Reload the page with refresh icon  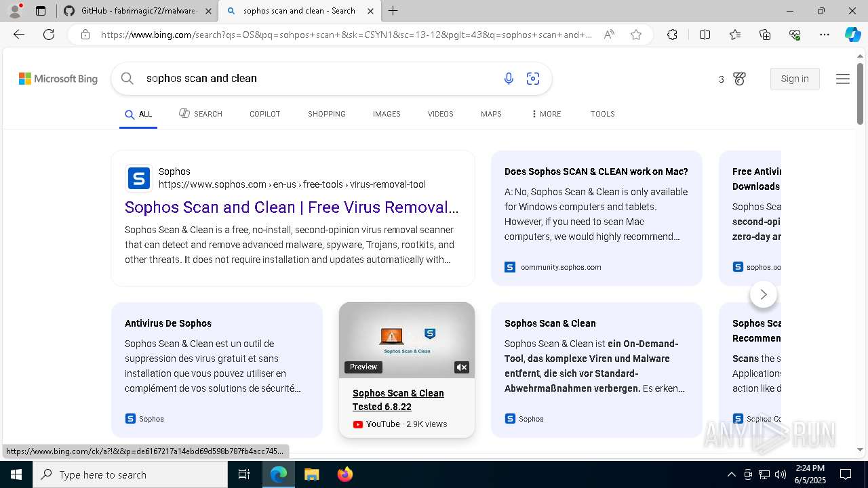49,35
